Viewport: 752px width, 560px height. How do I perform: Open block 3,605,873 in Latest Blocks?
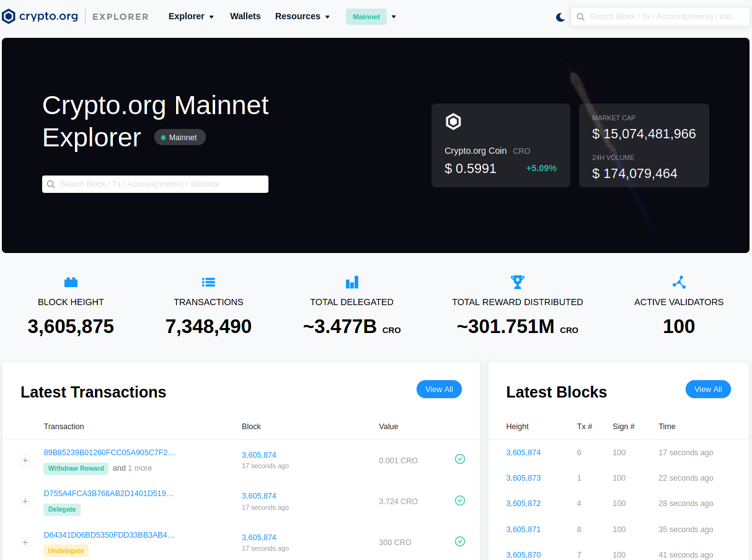click(x=523, y=478)
